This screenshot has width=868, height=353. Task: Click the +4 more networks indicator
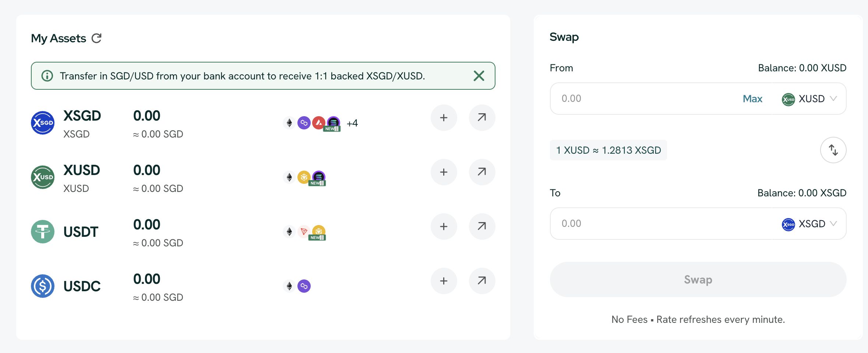click(352, 123)
